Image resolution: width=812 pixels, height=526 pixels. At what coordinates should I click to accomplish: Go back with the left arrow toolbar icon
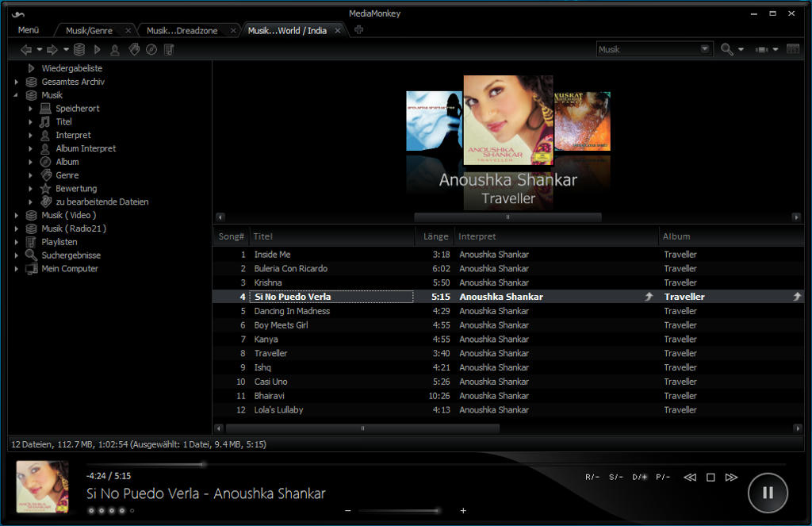26,50
